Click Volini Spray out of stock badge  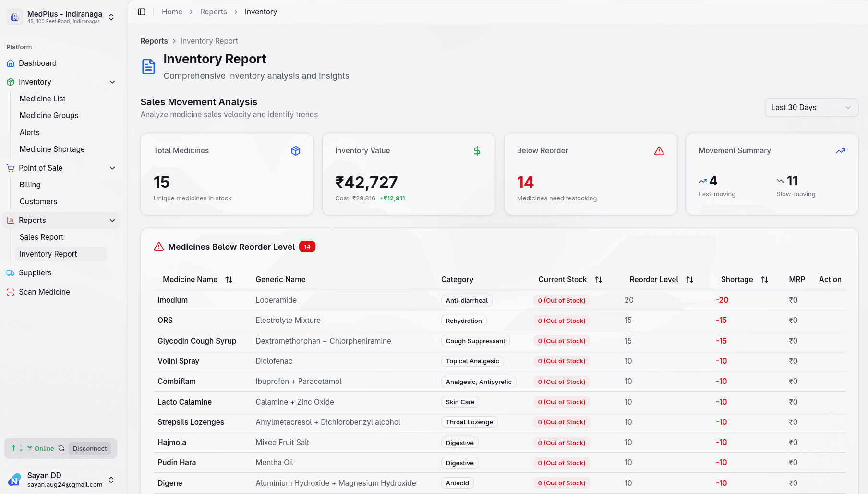tap(562, 361)
